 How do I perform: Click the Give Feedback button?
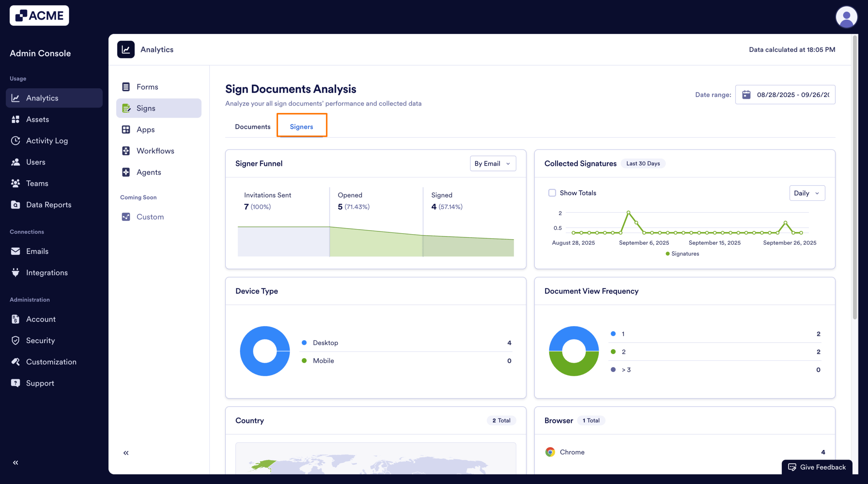[817, 467]
